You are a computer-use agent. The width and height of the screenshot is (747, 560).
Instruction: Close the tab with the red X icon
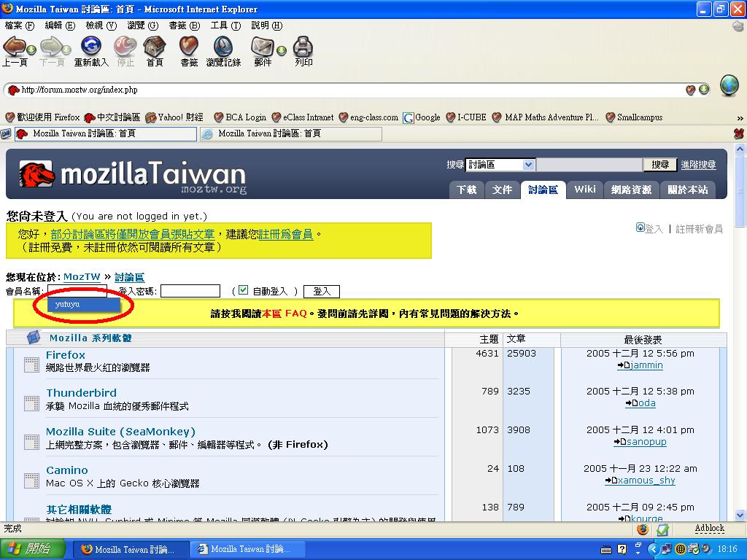738,134
